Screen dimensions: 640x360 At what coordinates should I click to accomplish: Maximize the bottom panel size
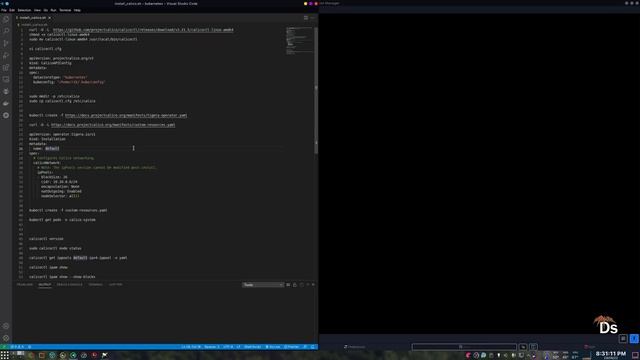click(x=308, y=284)
